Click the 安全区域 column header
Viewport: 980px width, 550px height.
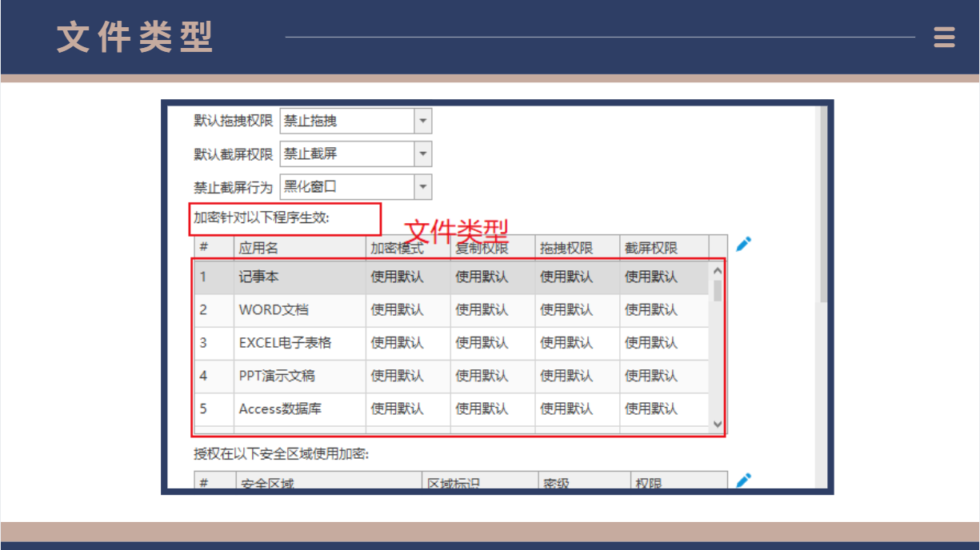point(328,483)
